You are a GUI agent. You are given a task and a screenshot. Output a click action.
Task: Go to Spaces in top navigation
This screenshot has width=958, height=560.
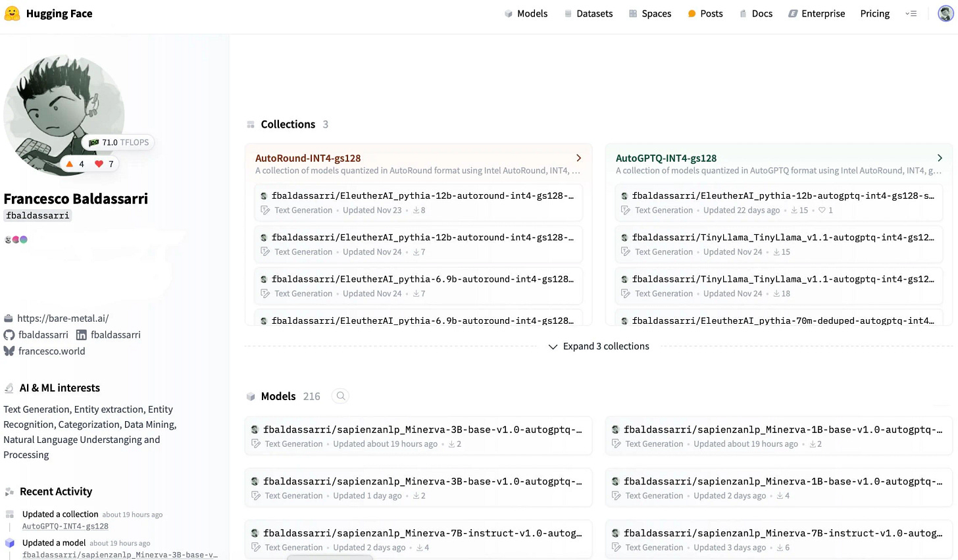(x=650, y=13)
